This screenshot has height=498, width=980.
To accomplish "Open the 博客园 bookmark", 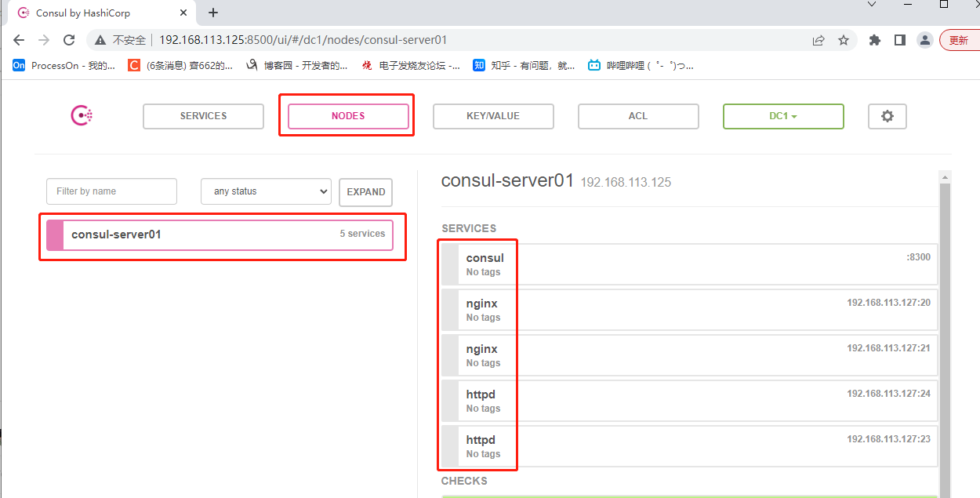I will [297, 66].
